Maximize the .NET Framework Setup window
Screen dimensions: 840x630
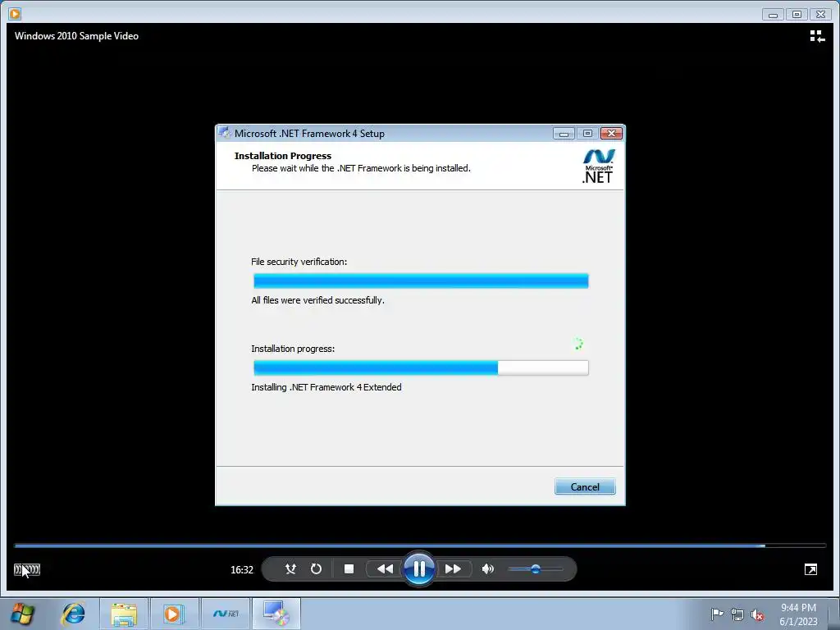[587, 134]
